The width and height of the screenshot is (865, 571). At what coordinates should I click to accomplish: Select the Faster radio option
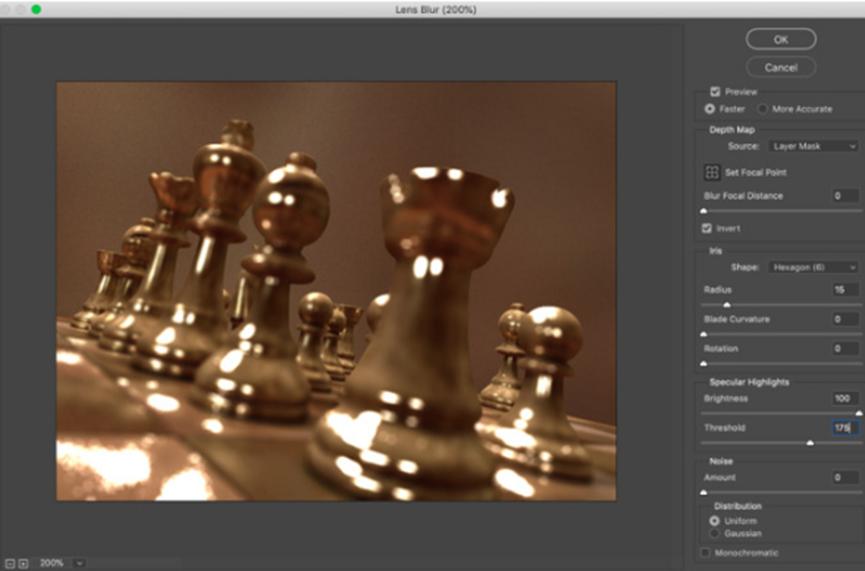(711, 108)
